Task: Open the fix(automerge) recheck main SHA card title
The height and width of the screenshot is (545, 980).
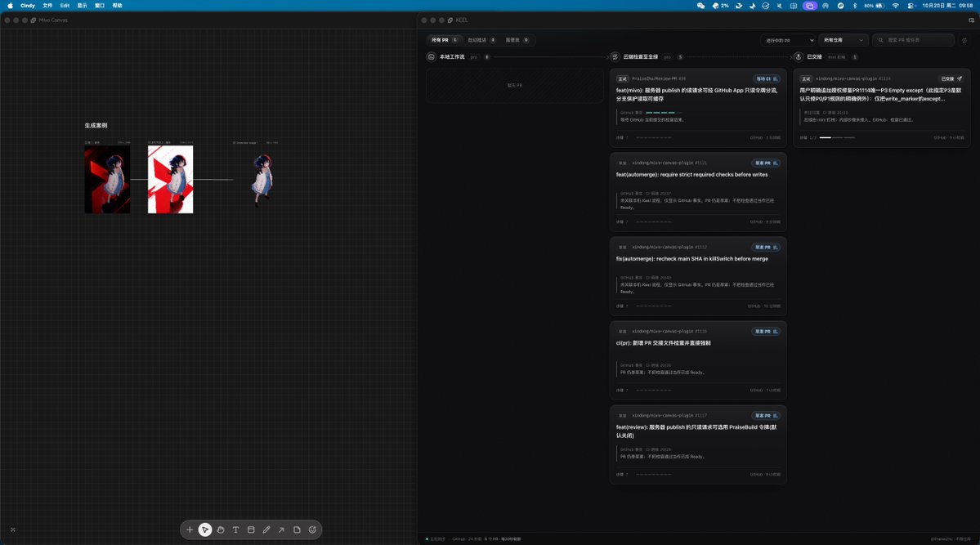Action: click(x=691, y=259)
